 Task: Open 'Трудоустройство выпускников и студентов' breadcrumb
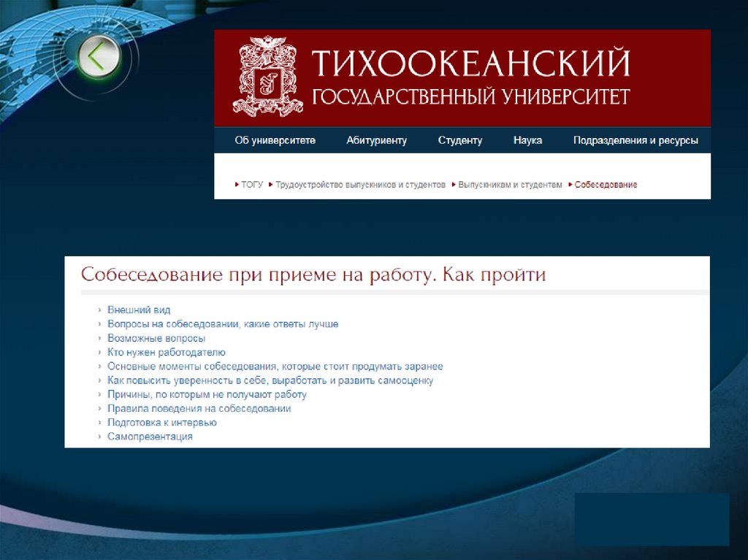click(x=360, y=185)
